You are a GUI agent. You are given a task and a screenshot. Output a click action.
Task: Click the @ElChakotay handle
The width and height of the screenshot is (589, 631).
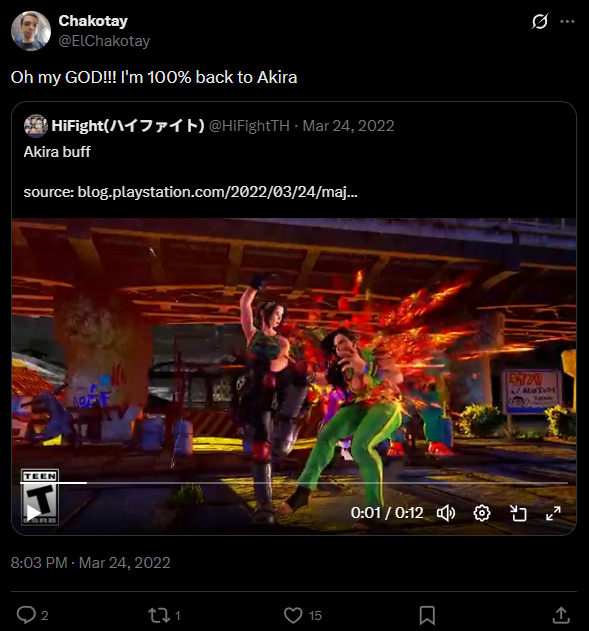pos(104,41)
